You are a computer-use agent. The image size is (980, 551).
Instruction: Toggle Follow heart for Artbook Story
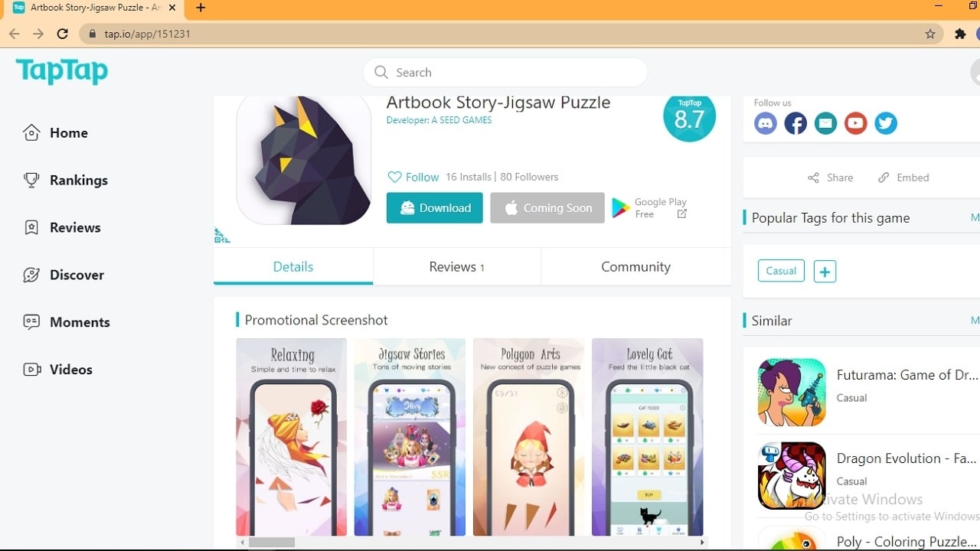(413, 177)
